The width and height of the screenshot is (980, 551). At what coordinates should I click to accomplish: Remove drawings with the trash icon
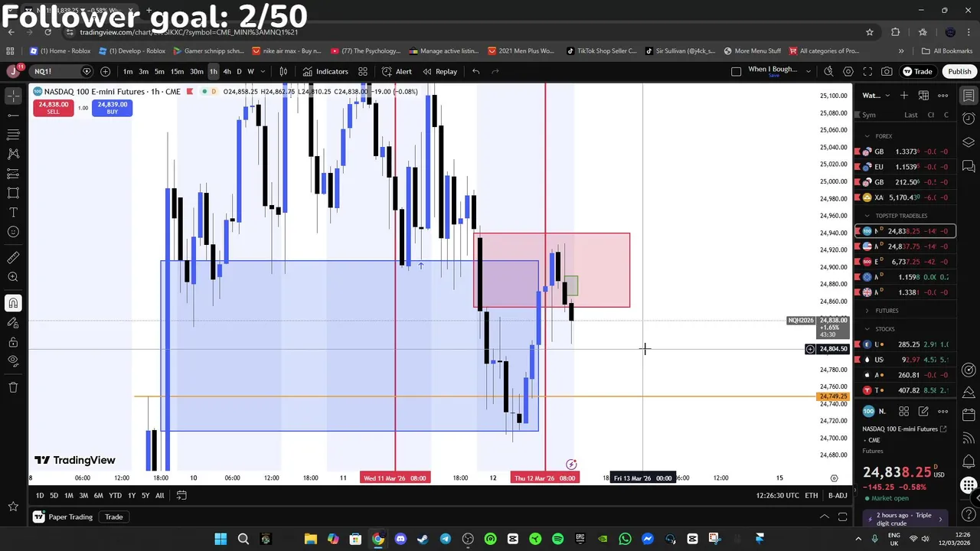click(x=13, y=387)
